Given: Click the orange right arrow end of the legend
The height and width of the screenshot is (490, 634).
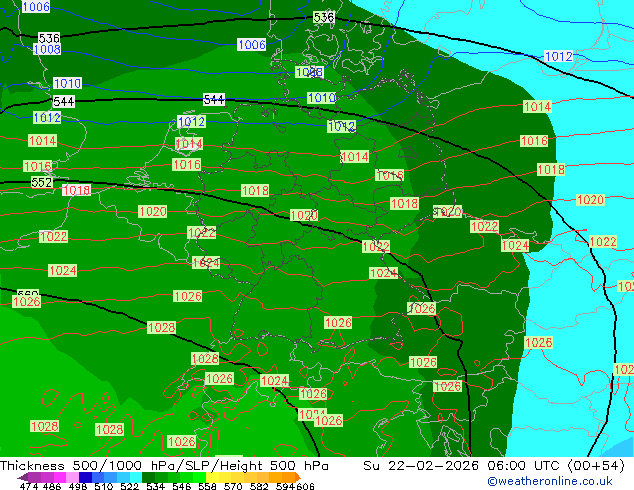Looking at the screenshot, I should coord(298,477).
